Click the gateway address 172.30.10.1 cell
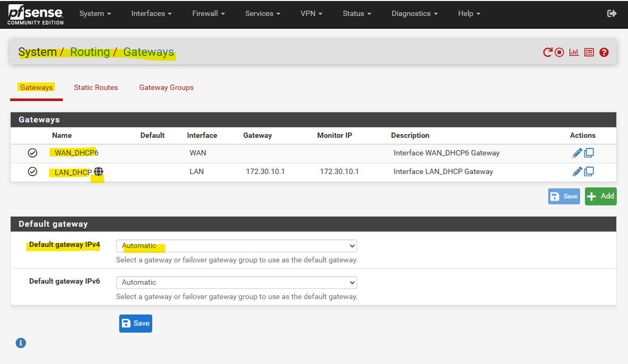 tap(265, 171)
